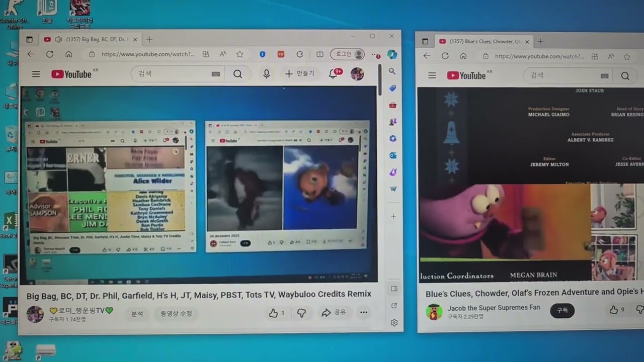
Task: Open the Excel desktop shortcut
Action: [x=9, y=225]
